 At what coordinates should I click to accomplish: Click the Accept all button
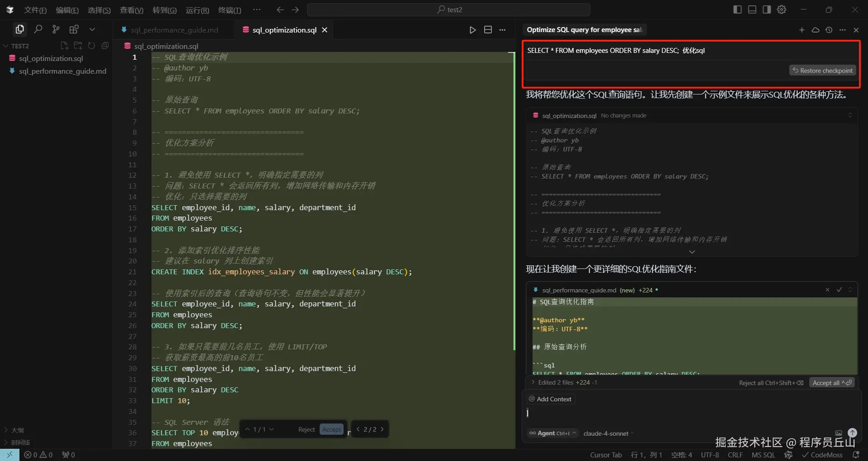[830, 382]
